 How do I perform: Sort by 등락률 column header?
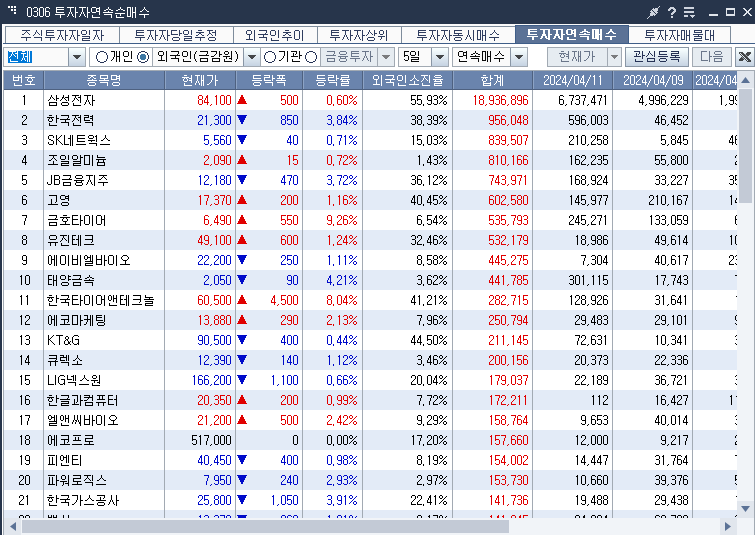[x=332, y=80]
